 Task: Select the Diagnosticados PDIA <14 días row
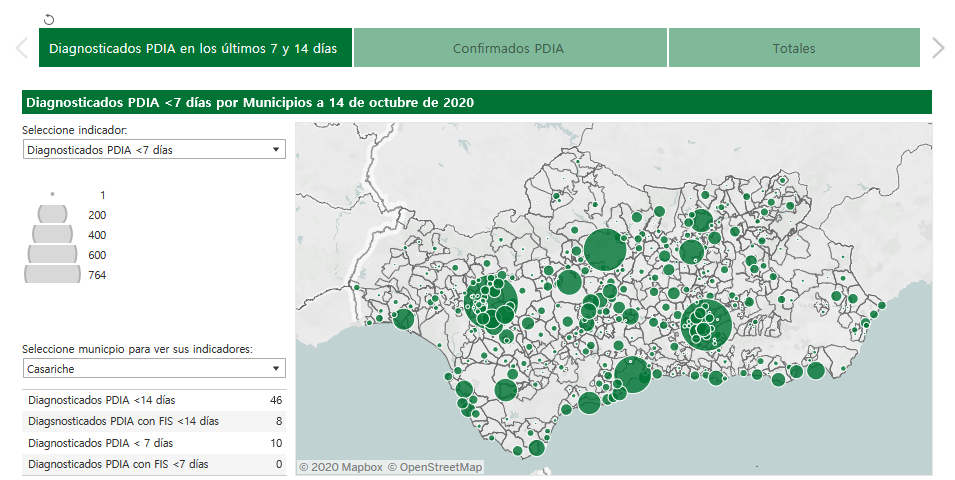[x=153, y=400]
